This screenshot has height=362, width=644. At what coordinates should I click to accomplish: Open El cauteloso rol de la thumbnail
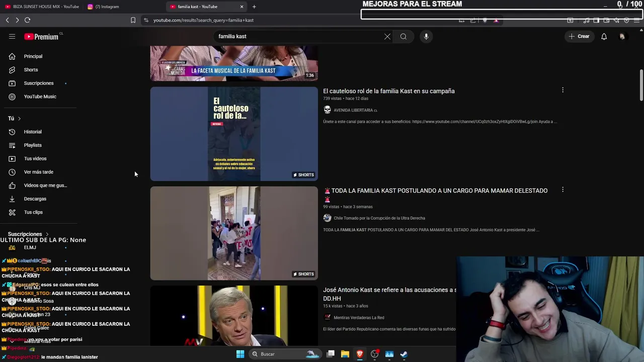click(234, 134)
